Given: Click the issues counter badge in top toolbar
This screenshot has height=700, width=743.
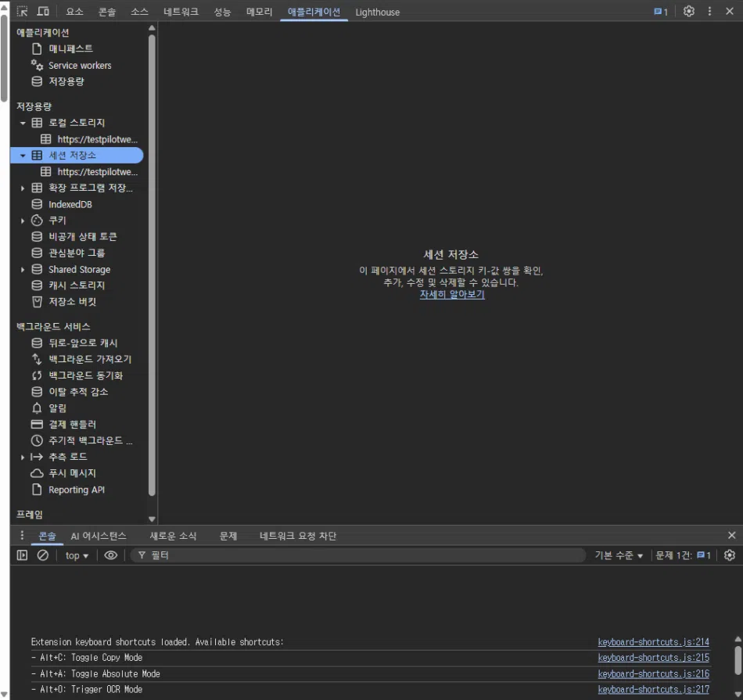Looking at the screenshot, I should pos(661,12).
